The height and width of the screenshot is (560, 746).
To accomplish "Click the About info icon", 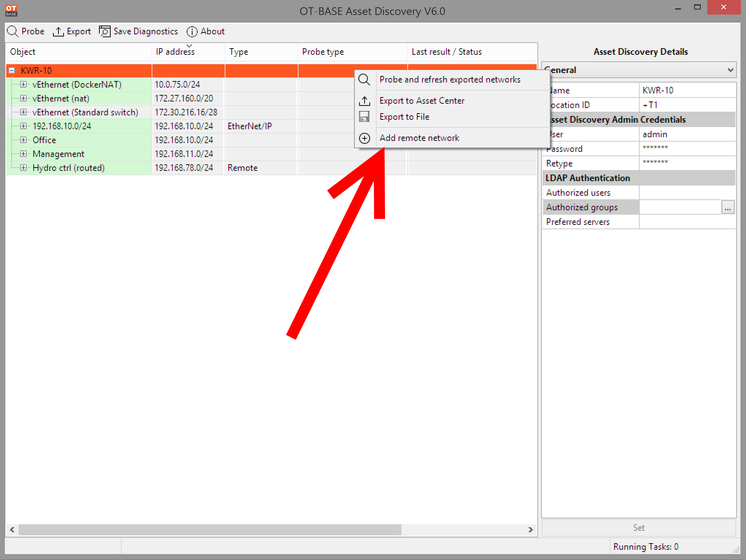I will pyautogui.click(x=192, y=32).
